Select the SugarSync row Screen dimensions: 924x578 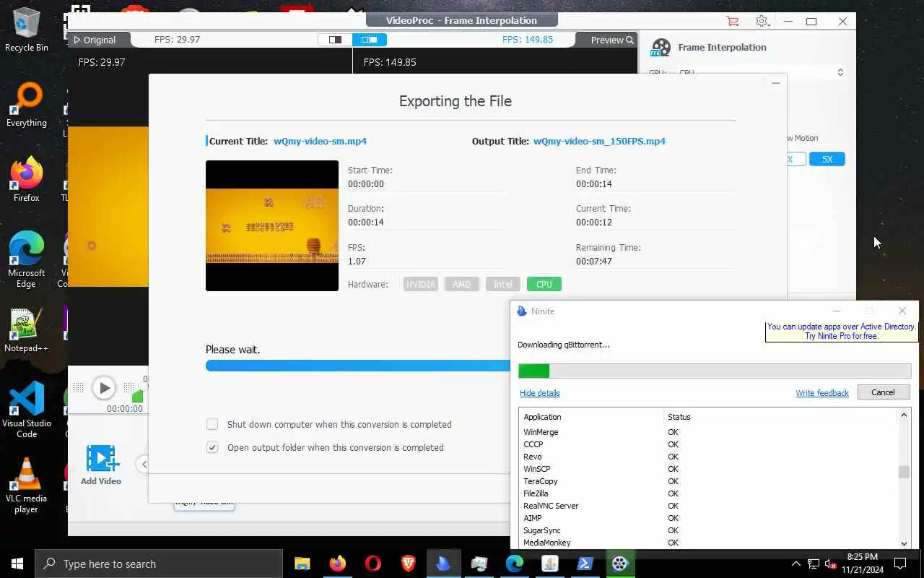[709, 530]
